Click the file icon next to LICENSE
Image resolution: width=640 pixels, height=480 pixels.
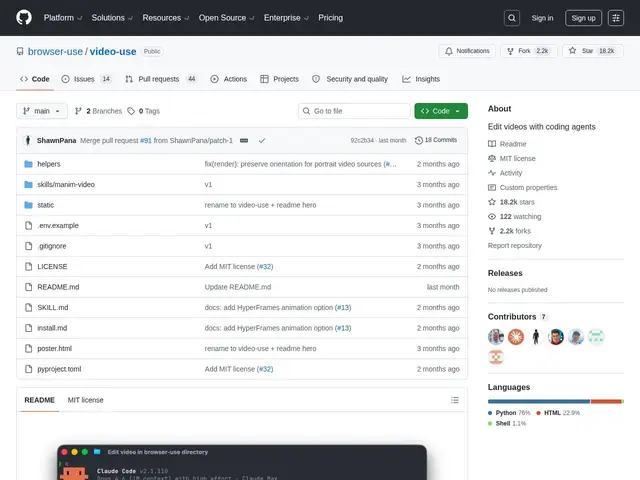coord(28,267)
